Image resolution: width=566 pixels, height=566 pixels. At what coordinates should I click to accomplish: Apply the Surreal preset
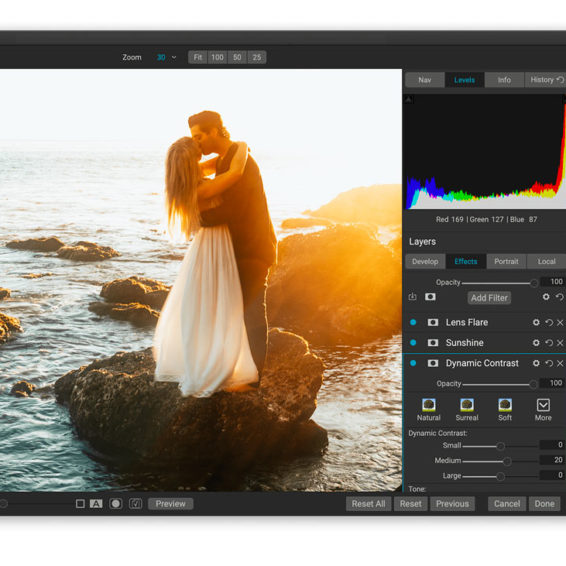pyautogui.click(x=467, y=405)
